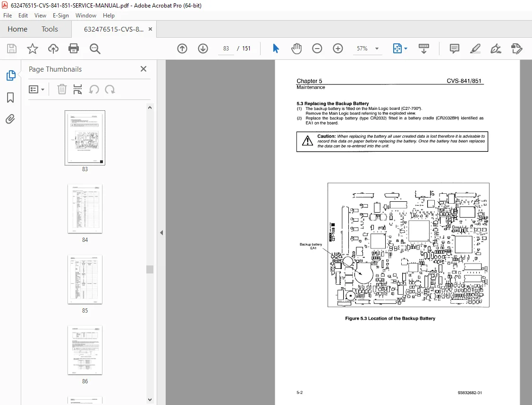
Task: Click thumbnails scrollbar down arrow
Action: tap(150, 400)
